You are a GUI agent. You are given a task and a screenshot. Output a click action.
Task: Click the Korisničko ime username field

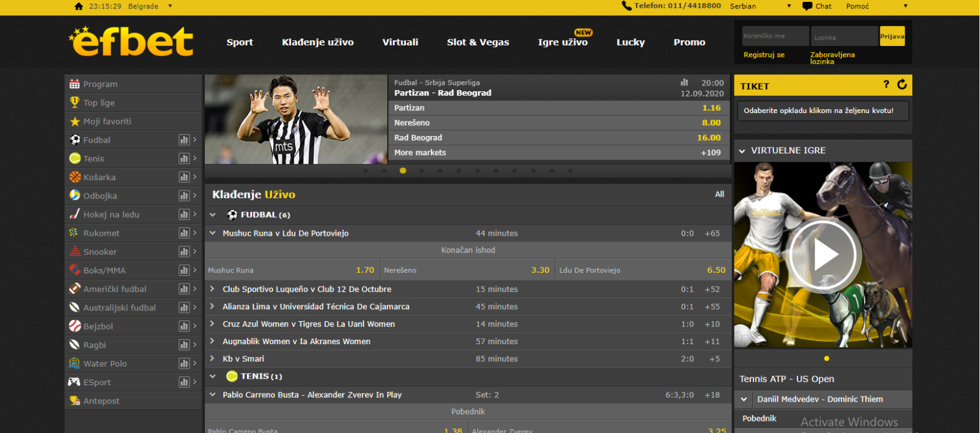(776, 36)
